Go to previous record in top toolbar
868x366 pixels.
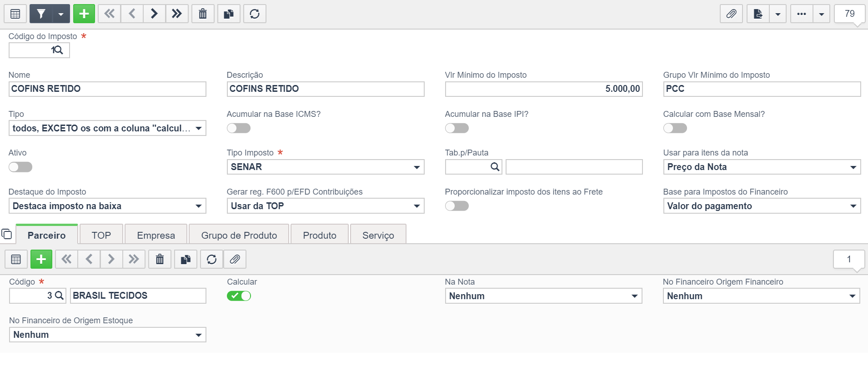[132, 14]
